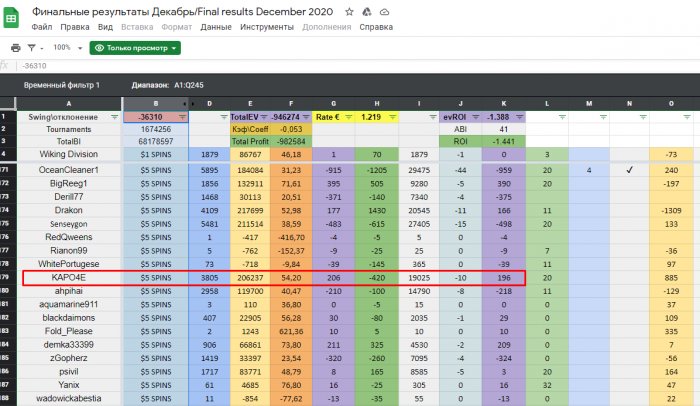This screenshot has height=406, width=700.
Task: Click the document title text
Action: pos(183,12)
